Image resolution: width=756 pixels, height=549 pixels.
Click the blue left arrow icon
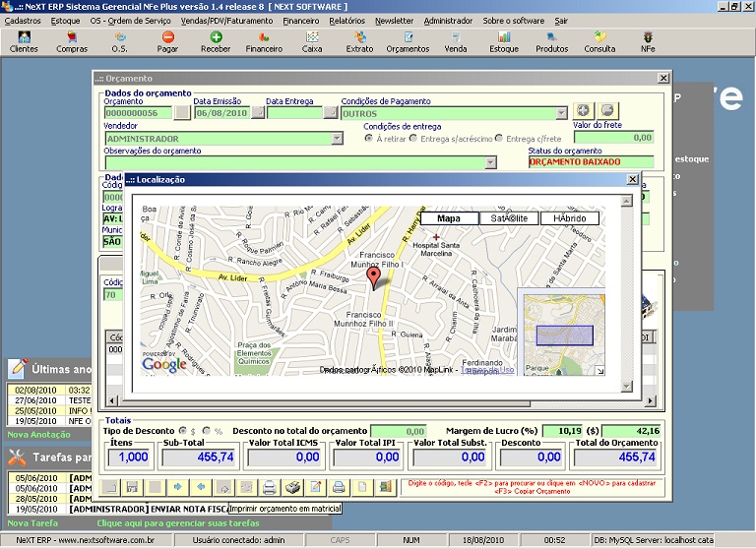tap(201, 487)
